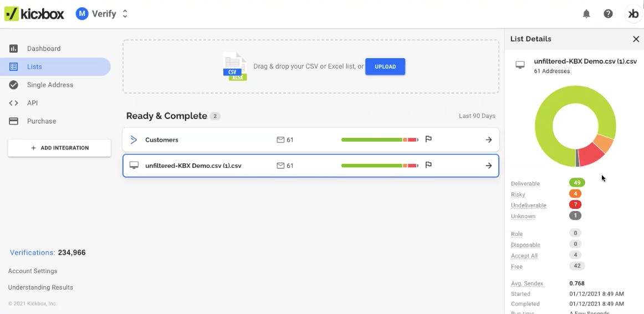Open the kb profile avatar menu
Screen dimensions: 644x314
pos(634,14)
